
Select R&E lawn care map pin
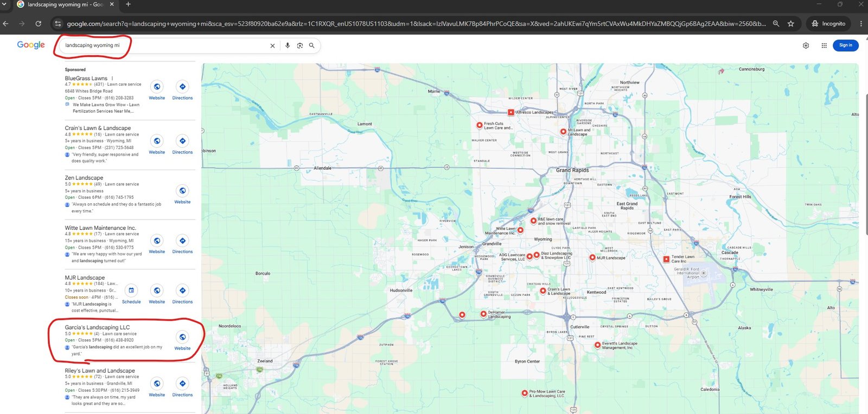point(533,221)
